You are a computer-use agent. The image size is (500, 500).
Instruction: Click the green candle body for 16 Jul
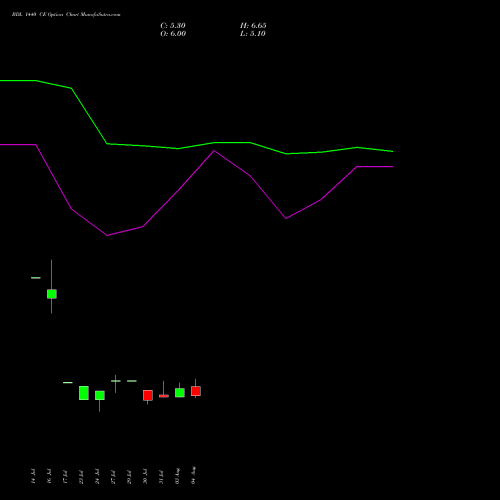click(x=52, y=294)
